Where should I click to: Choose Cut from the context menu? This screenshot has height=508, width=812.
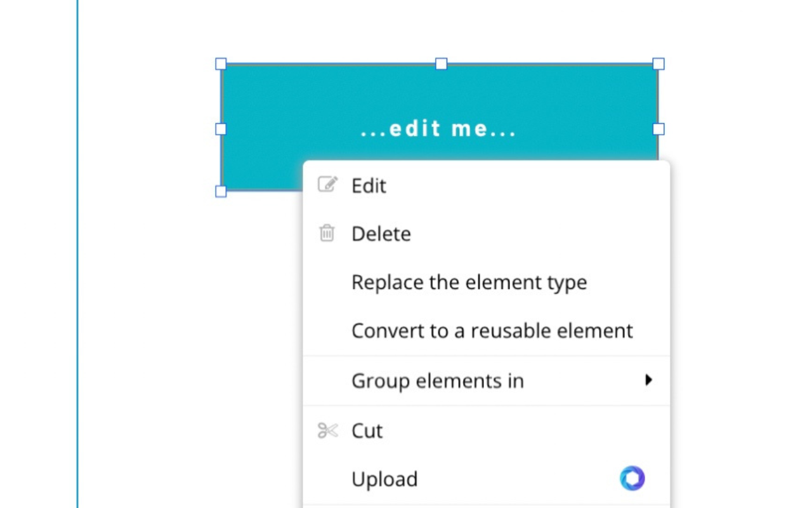click(367, 431)
